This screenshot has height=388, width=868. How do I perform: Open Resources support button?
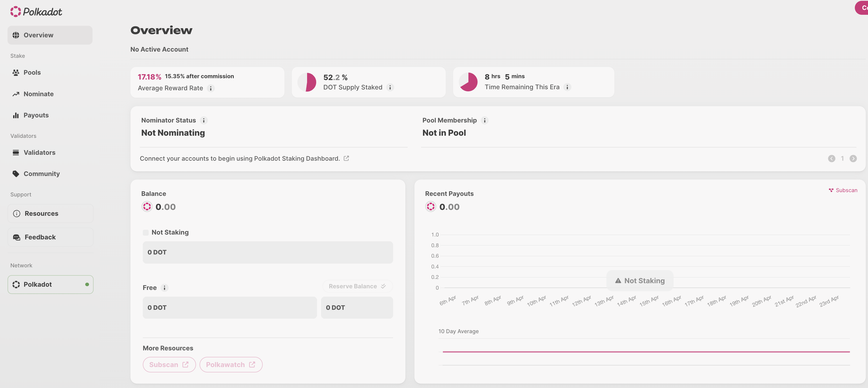tap(51, 214)
